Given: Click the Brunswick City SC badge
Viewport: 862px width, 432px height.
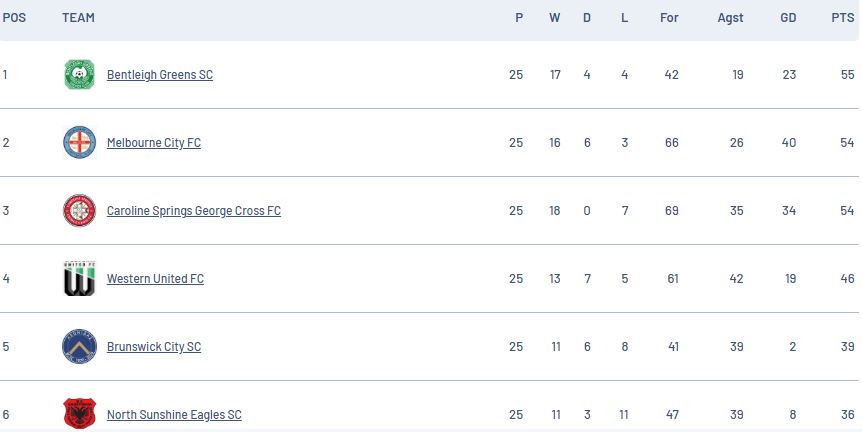Looking at the screenshot, I should click(79, 347).
